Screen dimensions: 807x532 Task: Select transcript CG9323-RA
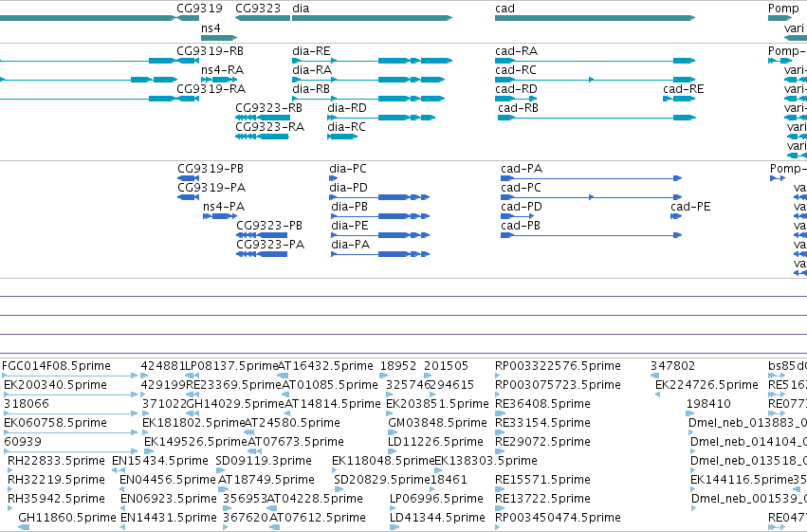[262, 137]
